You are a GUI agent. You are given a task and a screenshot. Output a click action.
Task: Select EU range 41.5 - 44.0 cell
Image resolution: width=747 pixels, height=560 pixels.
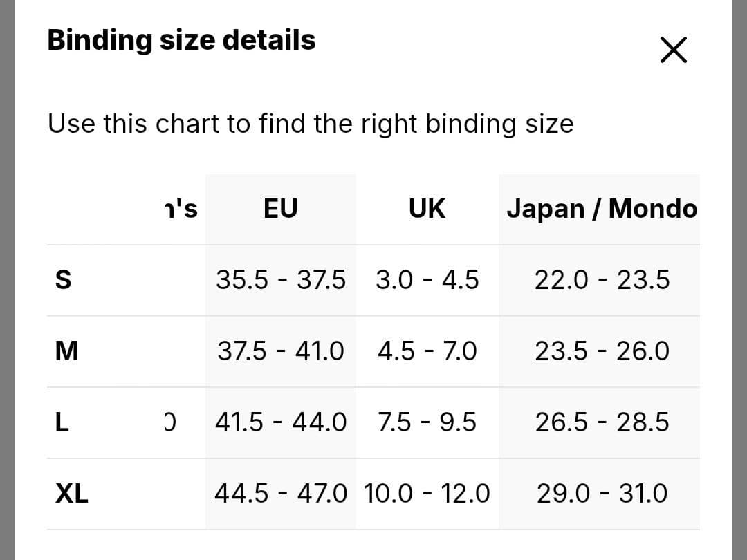(x=280, y=422)
